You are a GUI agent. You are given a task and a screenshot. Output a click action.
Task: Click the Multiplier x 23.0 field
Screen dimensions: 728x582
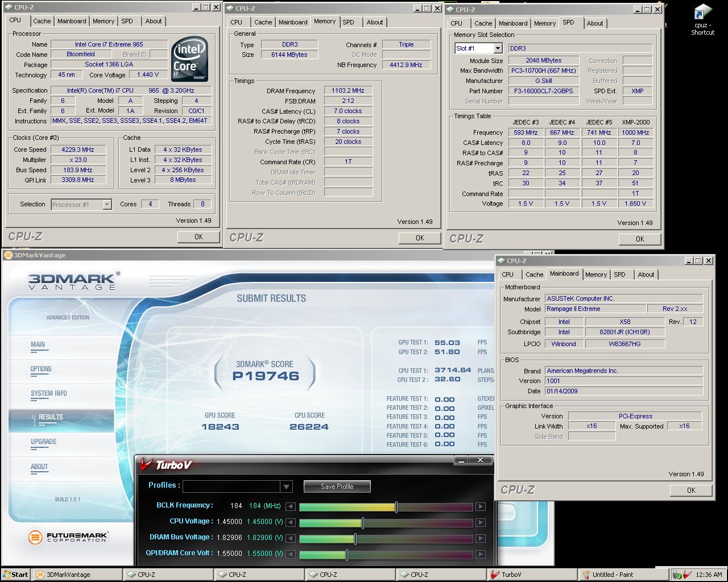pos(78,160)
